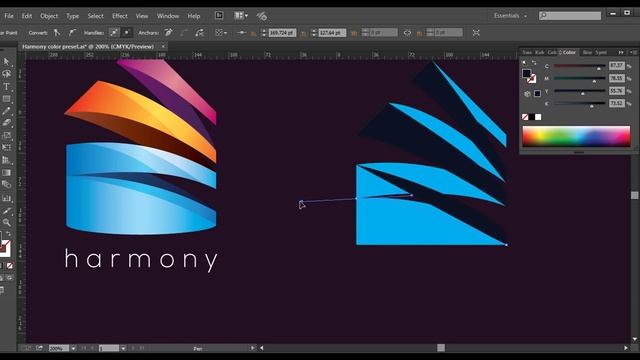Select the Zoom tool
The width and height of the screenshot is (640, 360).
pyautogui.click(x=6, y=223)
